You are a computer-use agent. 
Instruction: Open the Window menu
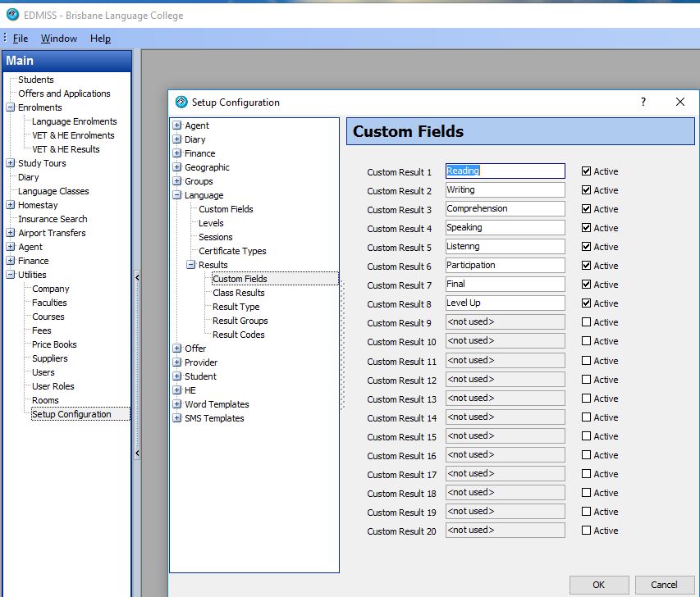tap(58, 38)
